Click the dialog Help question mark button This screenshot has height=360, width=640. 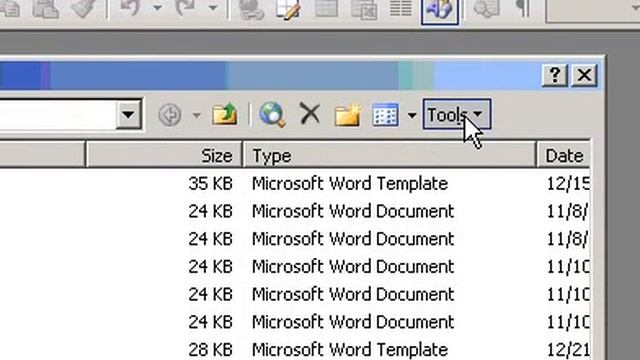click(x=555, y=75)
